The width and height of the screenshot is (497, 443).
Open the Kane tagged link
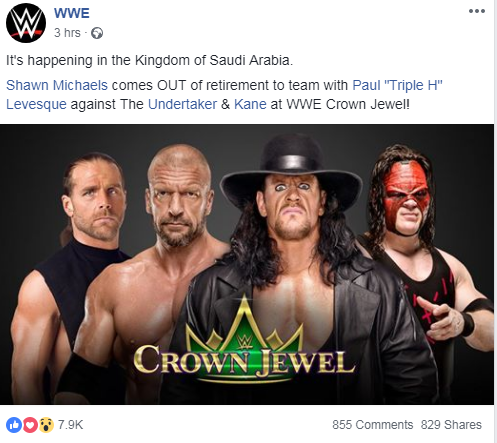(250, 104)
